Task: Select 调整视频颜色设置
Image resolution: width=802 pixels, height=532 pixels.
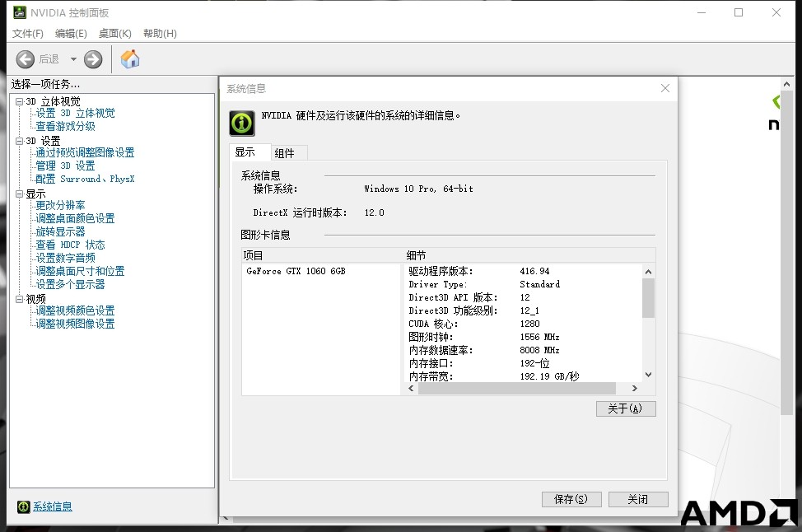Action: [75, 310]
